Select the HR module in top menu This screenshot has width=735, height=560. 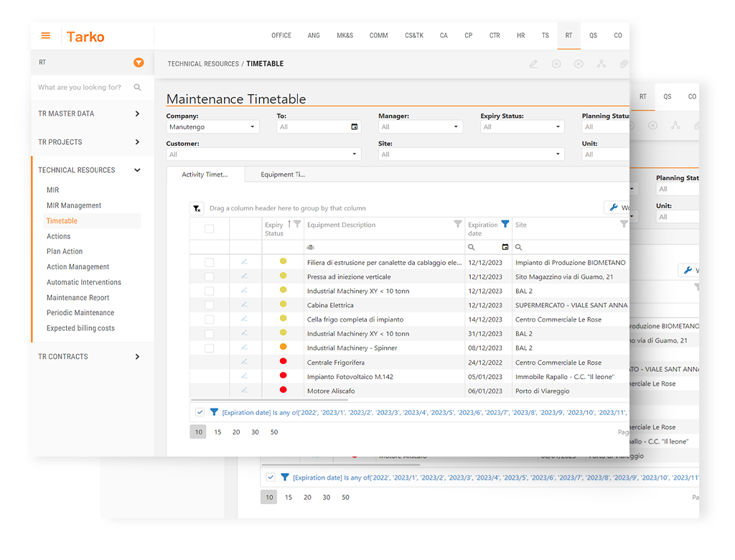pos(520,35)
